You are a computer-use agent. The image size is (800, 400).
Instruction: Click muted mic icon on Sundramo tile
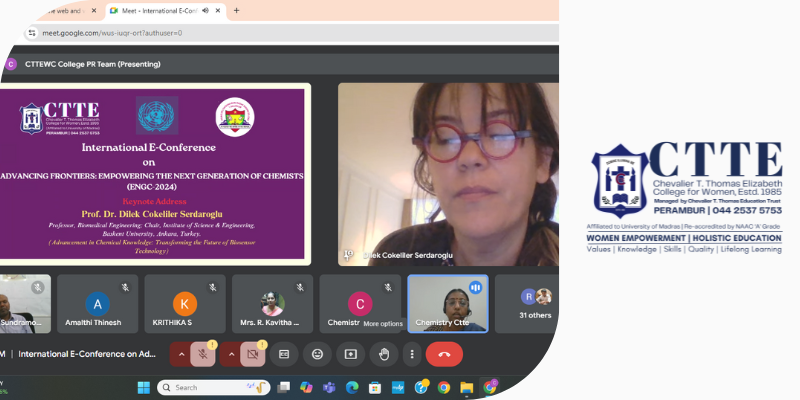point(38,288)
